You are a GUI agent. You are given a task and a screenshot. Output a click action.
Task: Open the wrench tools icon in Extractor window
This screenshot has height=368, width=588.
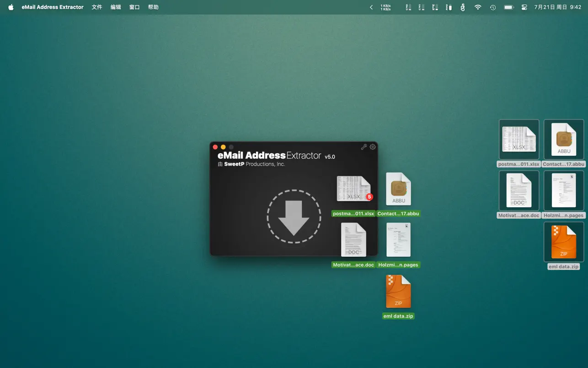tap(364, 147)
